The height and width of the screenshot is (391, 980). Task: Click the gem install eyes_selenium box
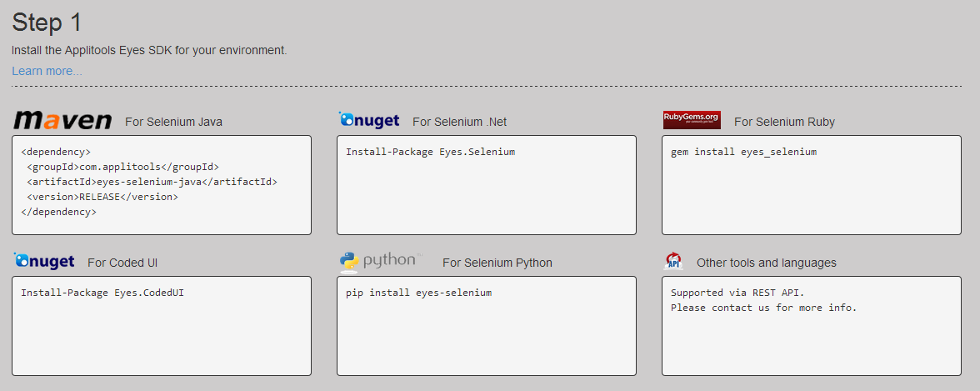812,185
